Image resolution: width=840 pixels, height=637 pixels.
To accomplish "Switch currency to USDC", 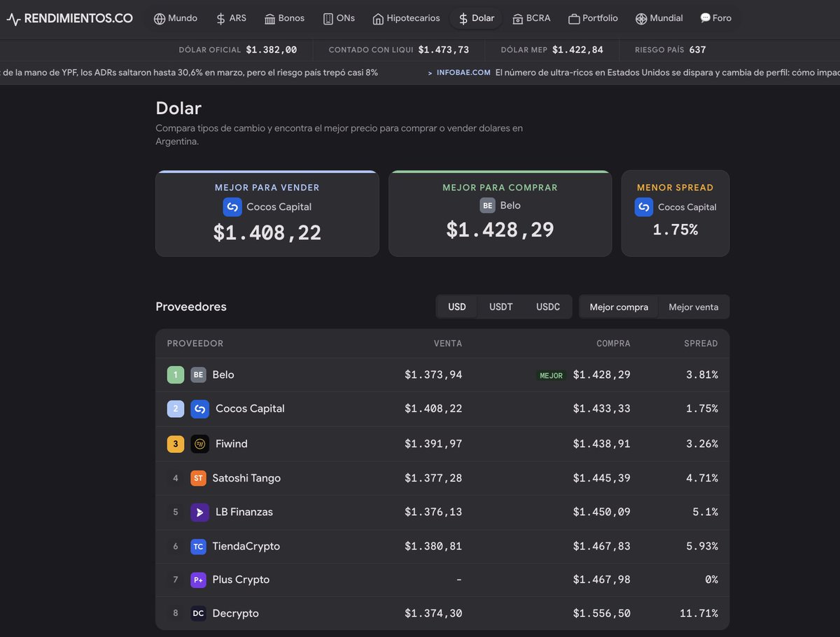I will click(x=548, y=307).
